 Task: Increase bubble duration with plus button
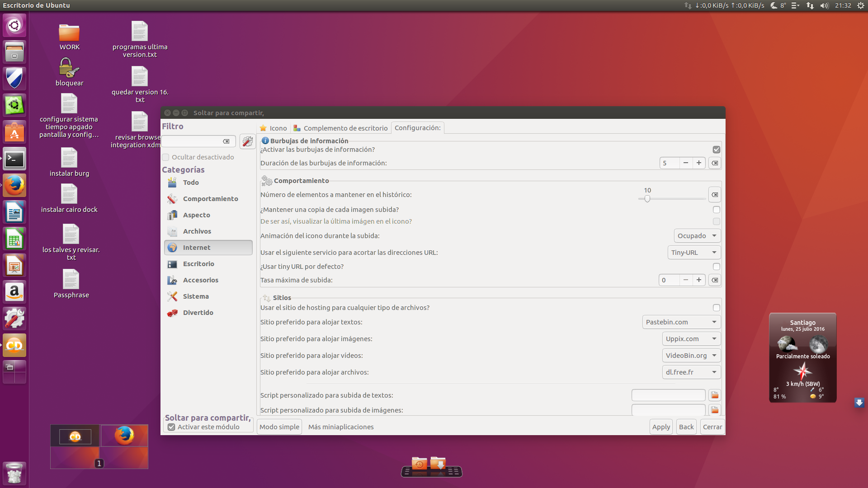[699, 163]
